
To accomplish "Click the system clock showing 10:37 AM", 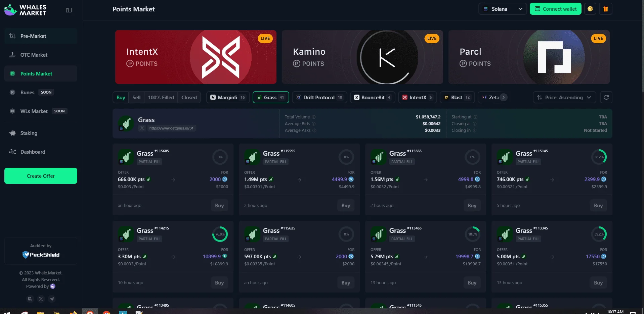I will coord(615,312).
